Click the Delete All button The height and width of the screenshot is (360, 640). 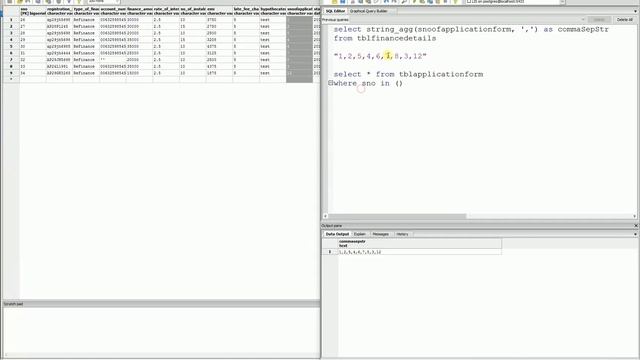coord(624,20)
